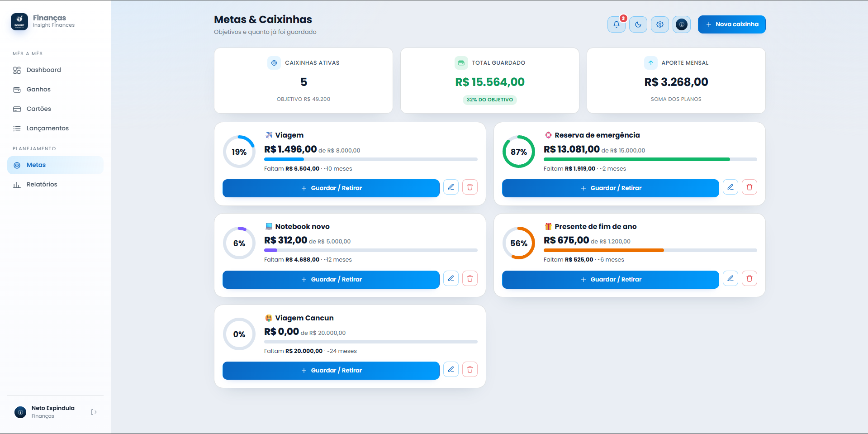This screenshot has height=434, width=868.
Task: Click the 87% progress ring
Action: (x=519, y=152)
